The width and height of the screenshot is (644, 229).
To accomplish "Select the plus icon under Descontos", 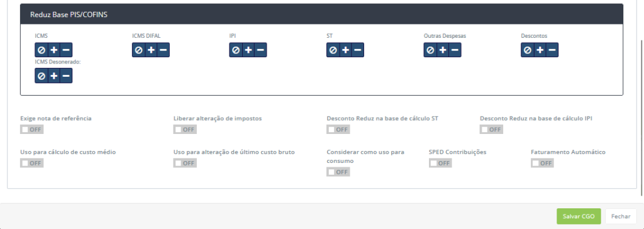I will (540, 50).
